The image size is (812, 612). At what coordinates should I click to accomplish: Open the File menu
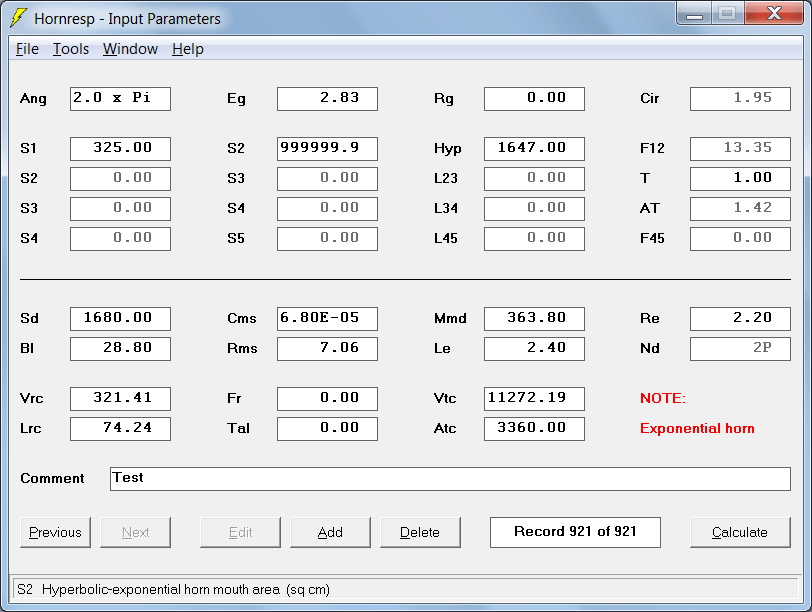(27, 49)
